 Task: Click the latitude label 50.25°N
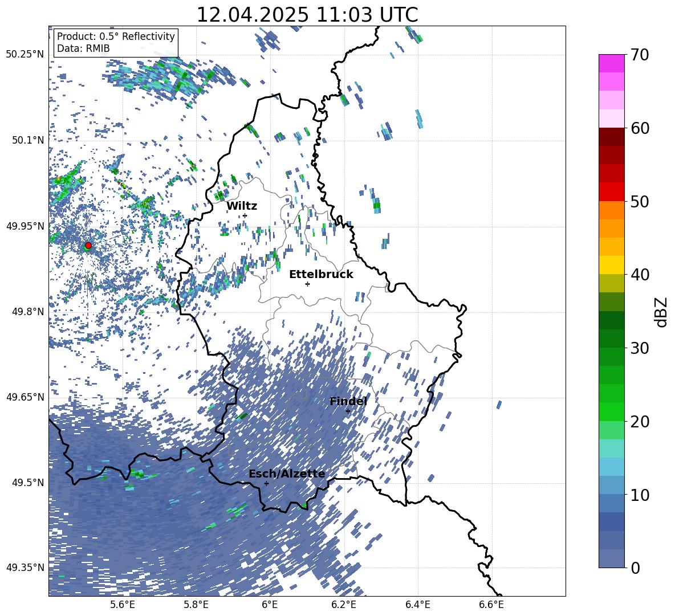coord(25,55)
